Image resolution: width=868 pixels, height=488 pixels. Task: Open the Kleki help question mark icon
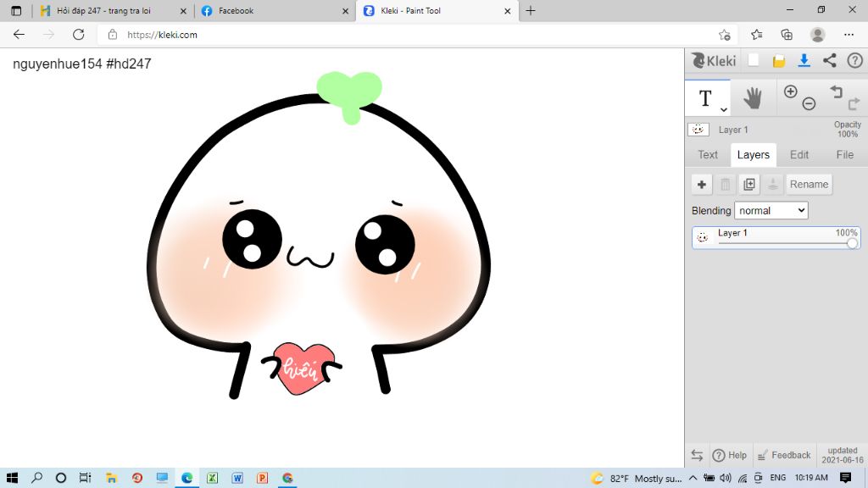point(854,61)
